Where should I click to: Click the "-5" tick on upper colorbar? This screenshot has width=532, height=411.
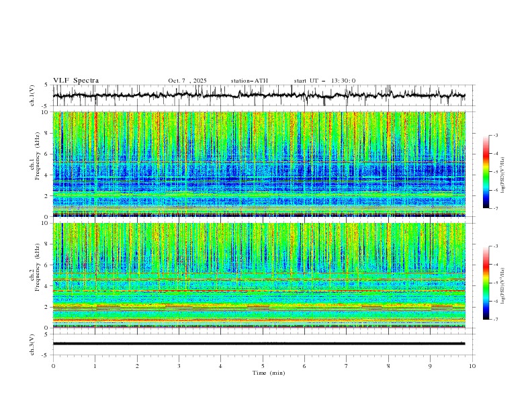[496, 172]
